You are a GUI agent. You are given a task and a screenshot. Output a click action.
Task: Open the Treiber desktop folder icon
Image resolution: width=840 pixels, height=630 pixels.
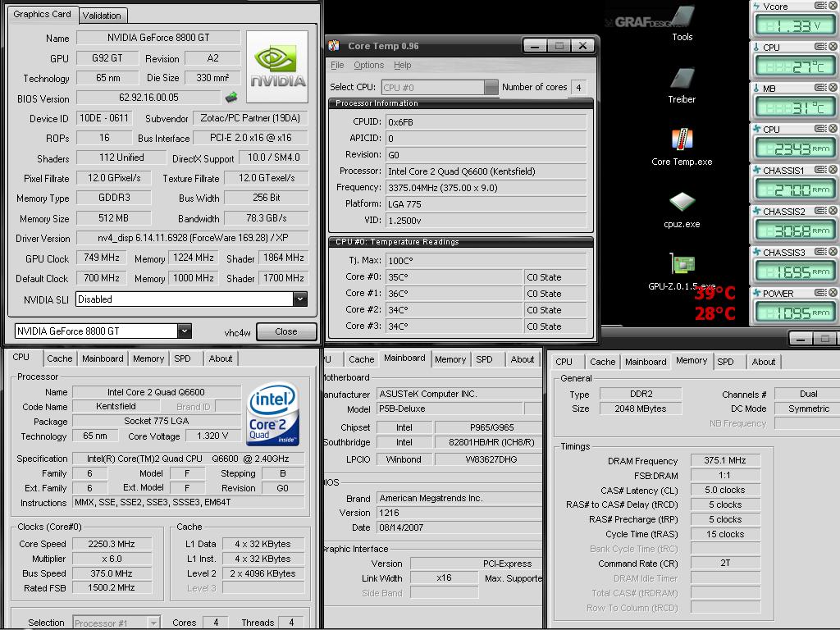[x=682, y=78]
